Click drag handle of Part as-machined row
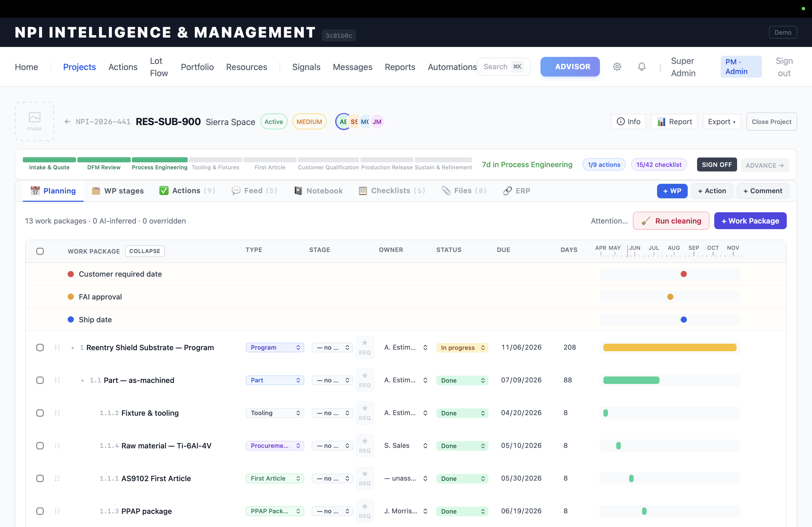This screenshot has width=812, height=527. (57, 380)
